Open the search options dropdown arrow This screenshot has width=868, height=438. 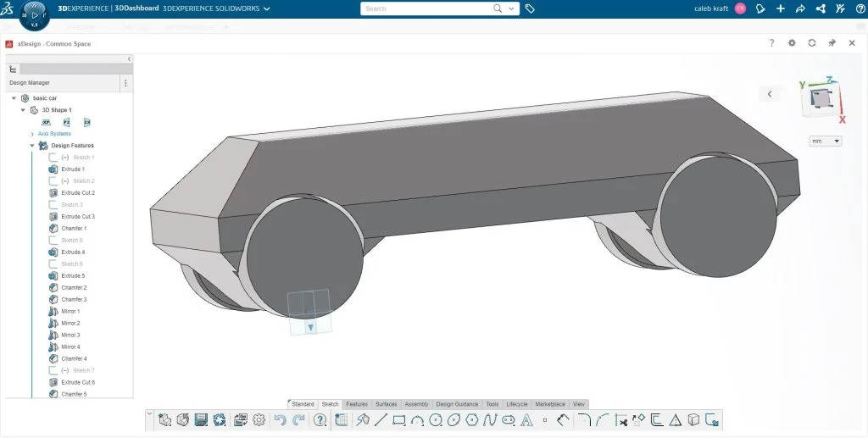click(x=511, y=8)
